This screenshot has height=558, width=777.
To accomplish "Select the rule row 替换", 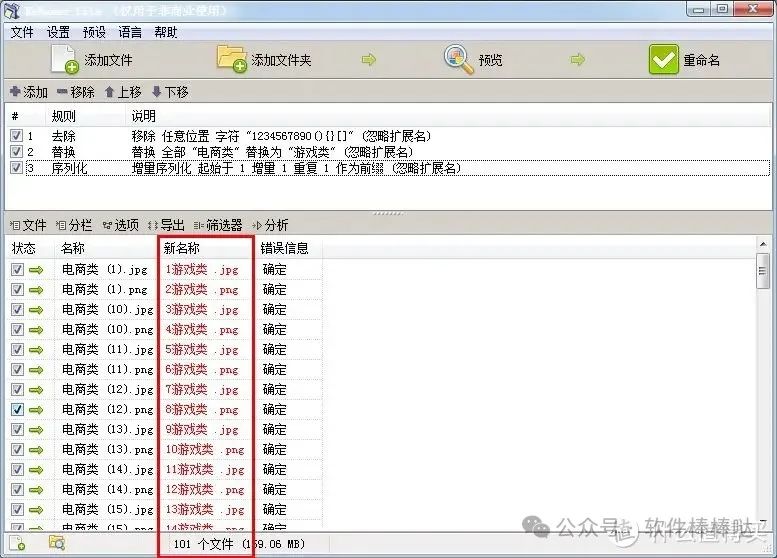I will point(388,152).
